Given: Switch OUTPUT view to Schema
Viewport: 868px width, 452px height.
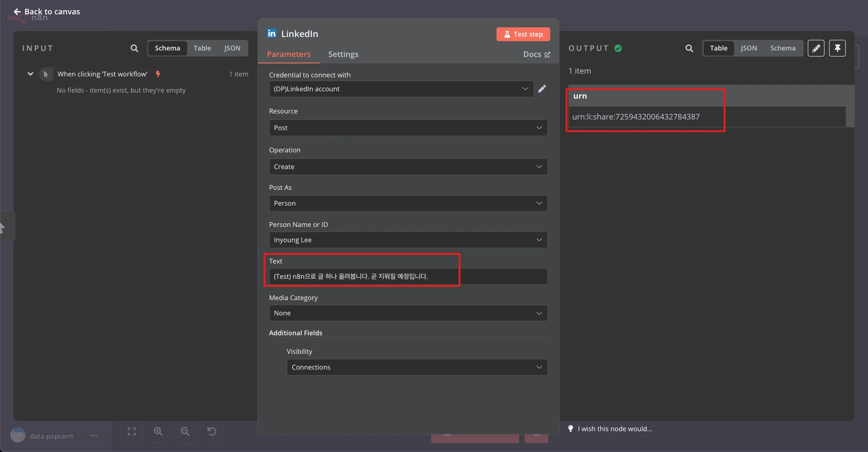Looking at the screenshot, I should [783, 48].
